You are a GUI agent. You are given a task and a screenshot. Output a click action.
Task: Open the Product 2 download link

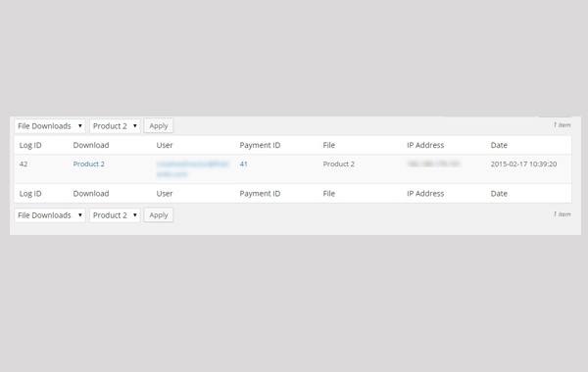(89, 164)
